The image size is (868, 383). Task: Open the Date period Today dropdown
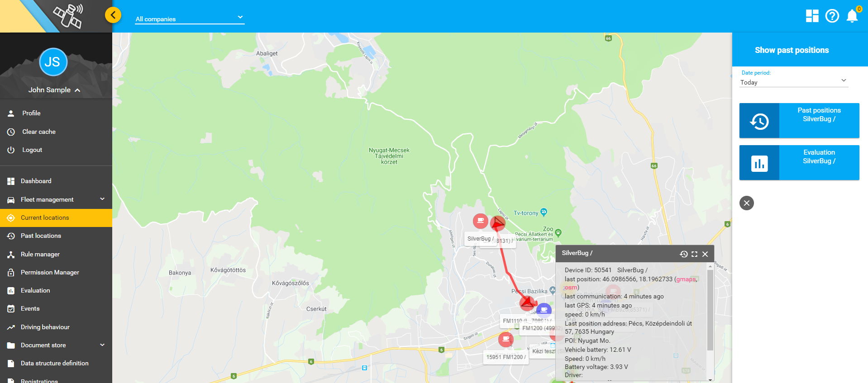click(x=793, y=82)
